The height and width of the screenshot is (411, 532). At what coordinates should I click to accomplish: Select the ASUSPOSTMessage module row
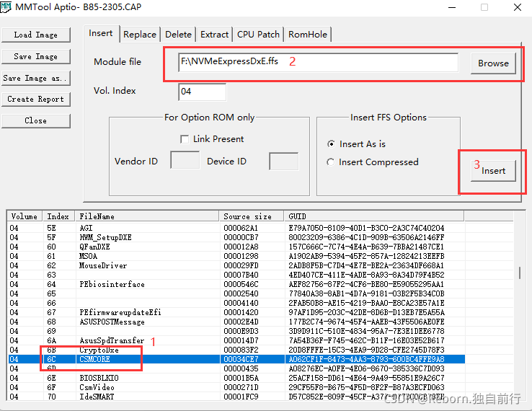[236, 322]
